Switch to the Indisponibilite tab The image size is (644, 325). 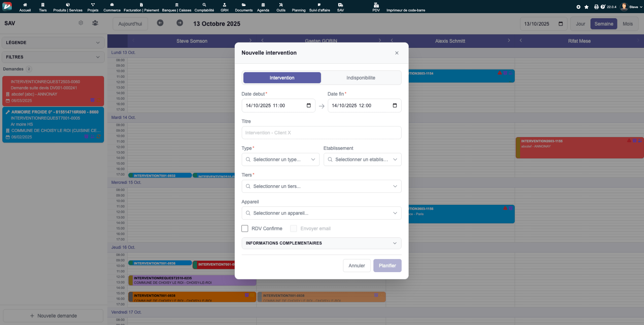(361, 78)
